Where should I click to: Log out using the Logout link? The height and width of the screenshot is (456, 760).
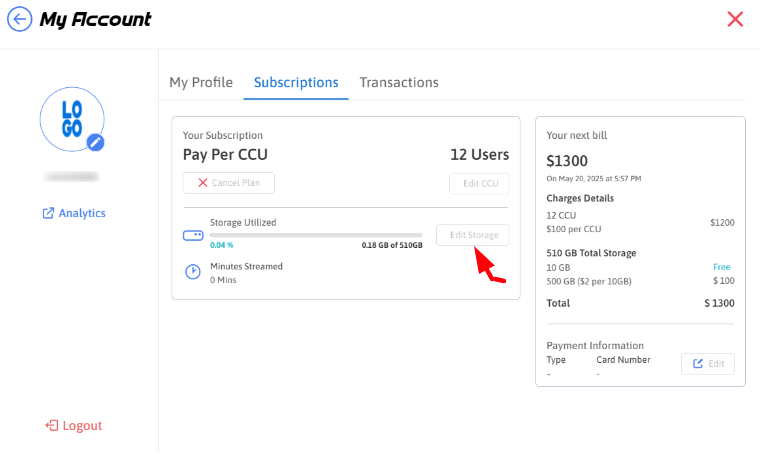click(74, 425)
